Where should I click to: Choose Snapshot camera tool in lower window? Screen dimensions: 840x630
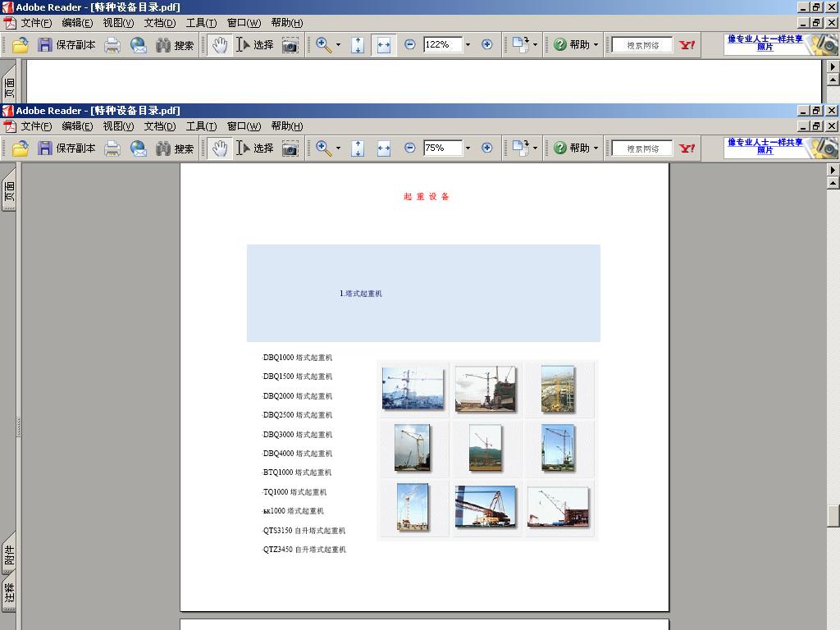coord(290,148)
